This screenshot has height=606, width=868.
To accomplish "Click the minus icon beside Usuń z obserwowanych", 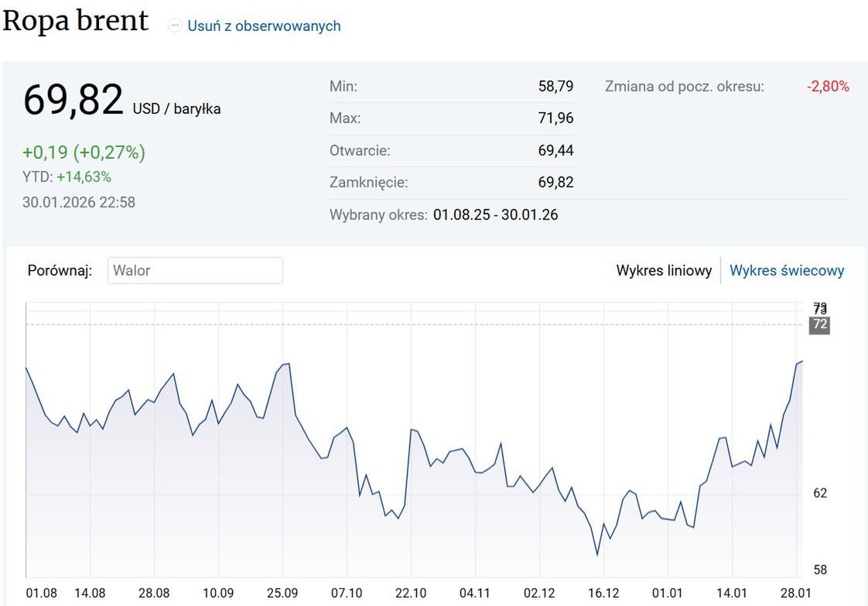I will click(176, 26).
